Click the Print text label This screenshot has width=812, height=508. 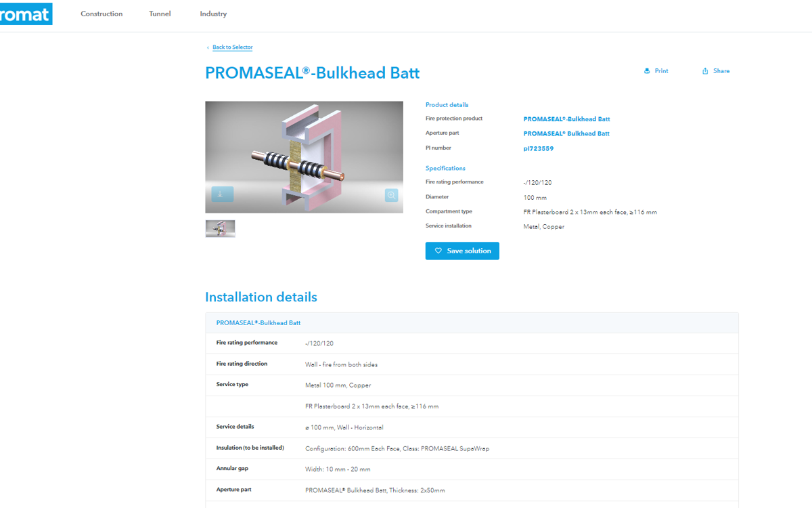pyautogui.click(x=661, y=71)
